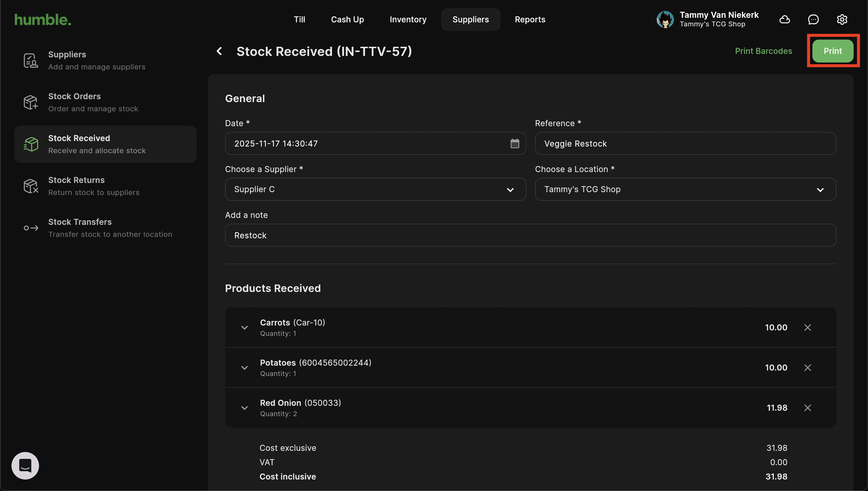Open the chat messages icon
868x491 pixels.
coord(813,20)
